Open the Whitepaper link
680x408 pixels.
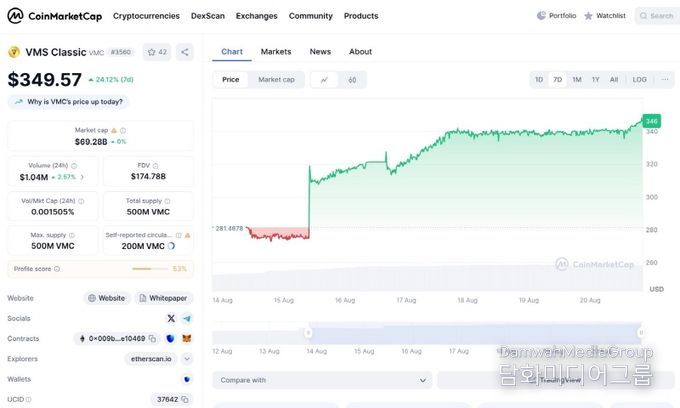click(x=163, y=298)
